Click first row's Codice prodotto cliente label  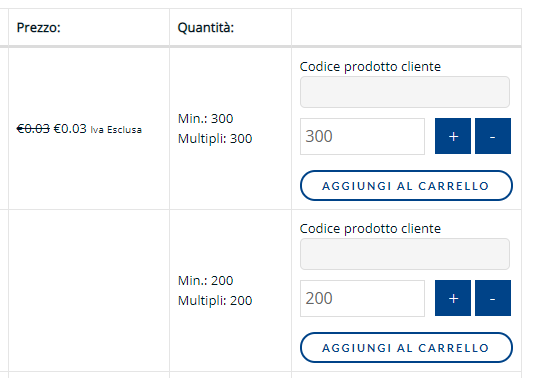pyautogui.click(x=370, y=67)
